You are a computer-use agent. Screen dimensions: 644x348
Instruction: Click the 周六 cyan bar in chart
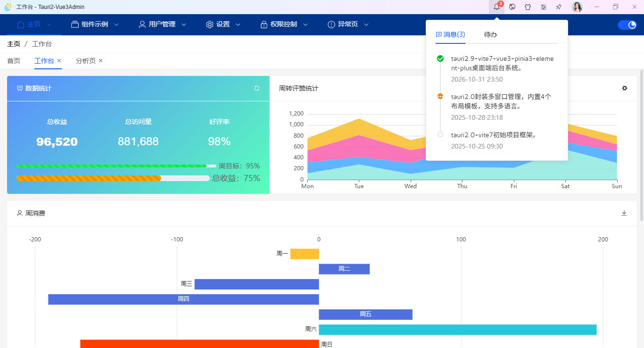457,330
